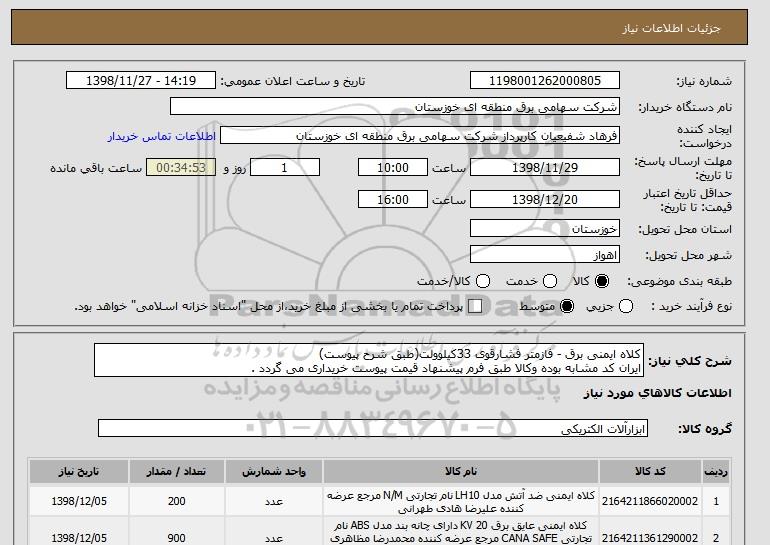The image size is (770, 545).
Task: Click the general description text area
Action: tap(369, 361)
